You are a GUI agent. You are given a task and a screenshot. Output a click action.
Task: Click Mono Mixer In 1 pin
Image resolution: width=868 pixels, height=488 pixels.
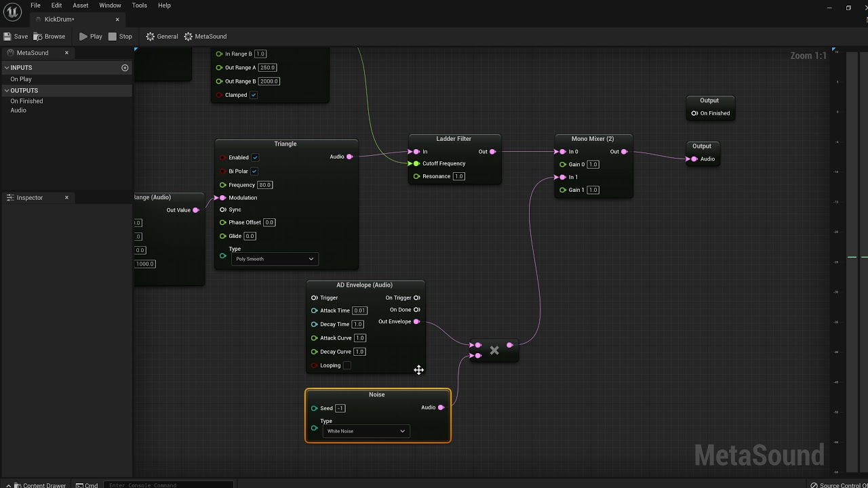tap(563, 177)
